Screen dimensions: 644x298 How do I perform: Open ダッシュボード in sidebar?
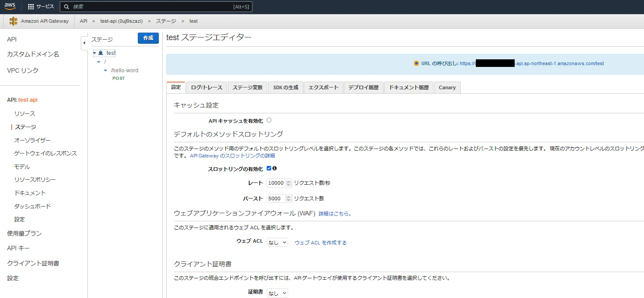33,207
